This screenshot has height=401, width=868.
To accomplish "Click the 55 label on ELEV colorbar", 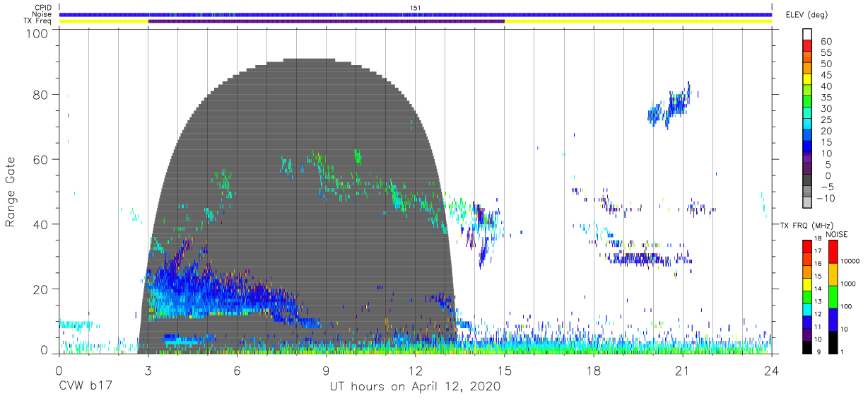I will coord(826,53).
